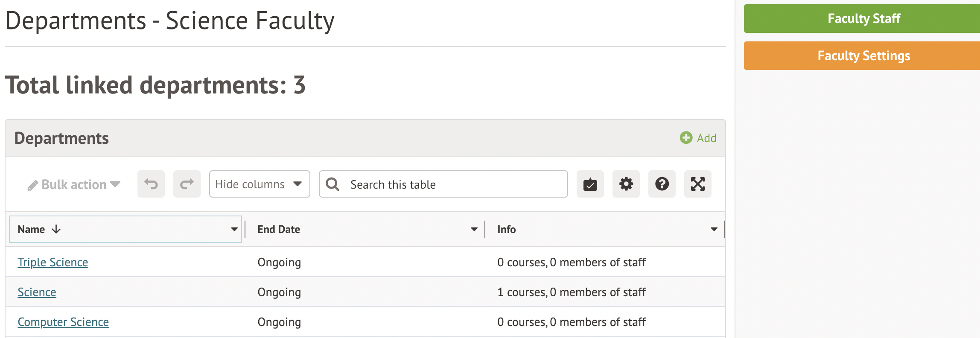Click the question mark help icon
This screenshot has height=338, width=980.
point(662,184)
